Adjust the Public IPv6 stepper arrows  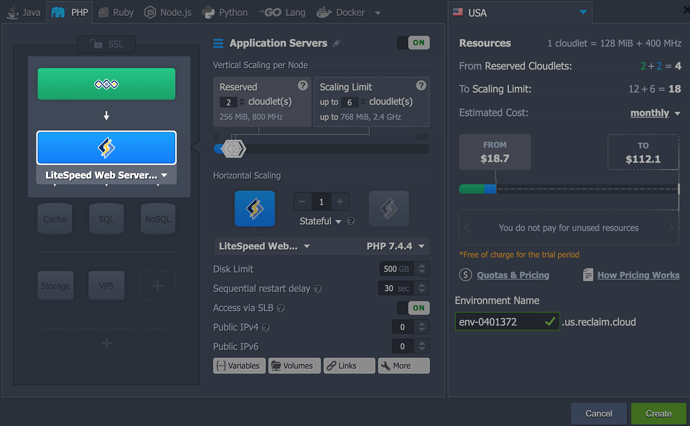422,346
